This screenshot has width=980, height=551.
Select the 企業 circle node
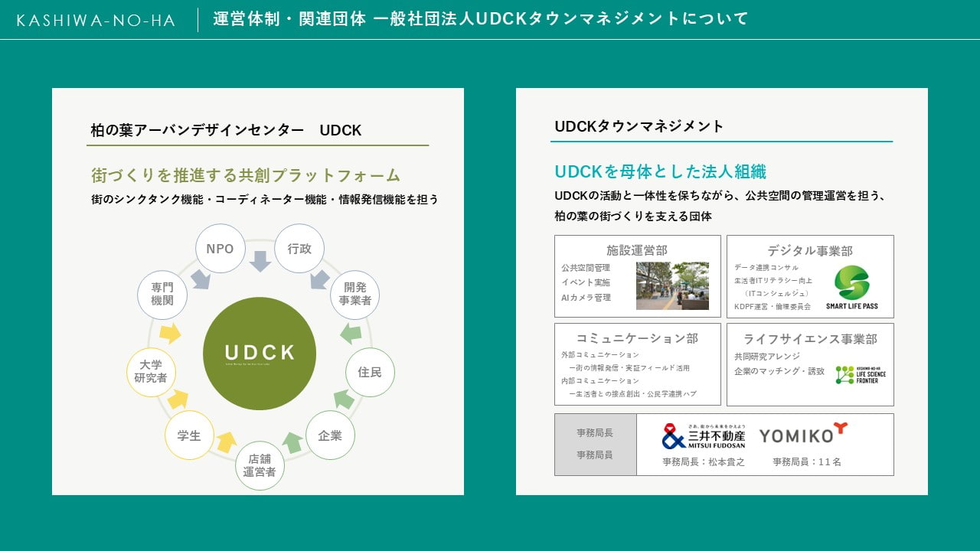coord(330,435)
